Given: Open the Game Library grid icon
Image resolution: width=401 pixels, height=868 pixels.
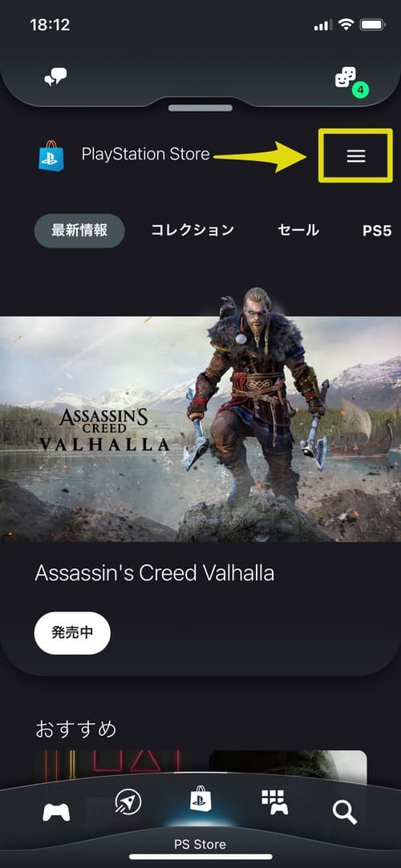Looking at the screenshot, I should (273, 802).
